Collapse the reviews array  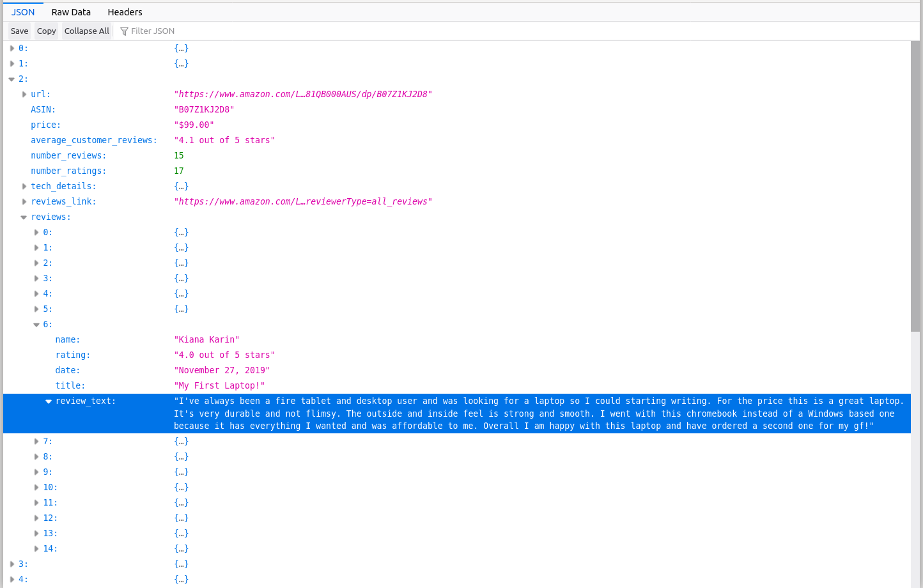point(24,217)
